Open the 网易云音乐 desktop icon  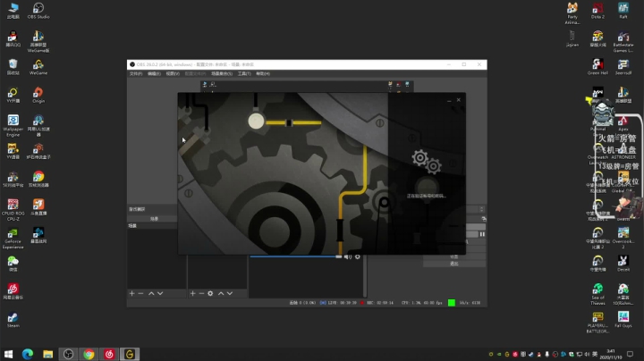[13, 291]
